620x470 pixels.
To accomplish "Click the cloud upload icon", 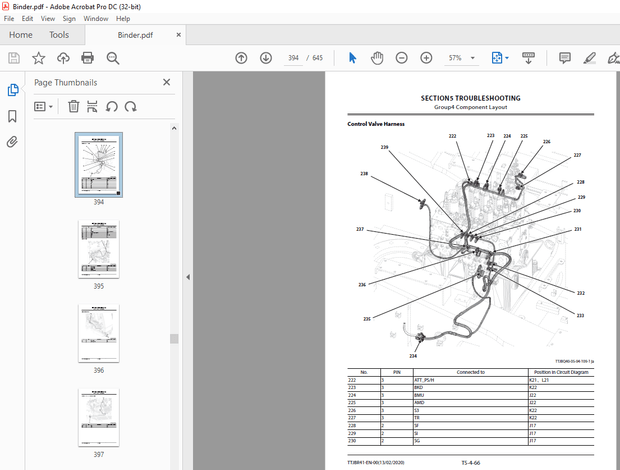I will [63, 58].
